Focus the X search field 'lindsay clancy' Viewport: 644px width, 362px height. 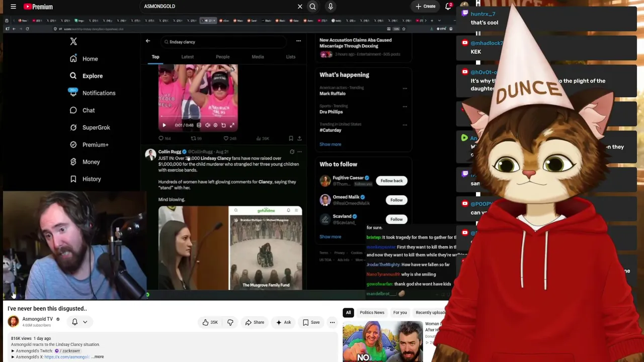pos(225,42)
